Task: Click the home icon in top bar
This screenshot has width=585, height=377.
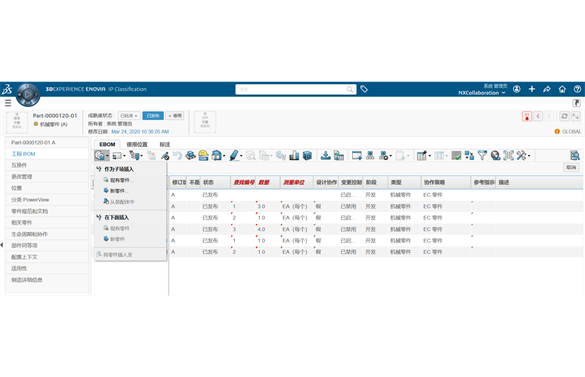Action: pyautogui.click(x=562, y=89)
